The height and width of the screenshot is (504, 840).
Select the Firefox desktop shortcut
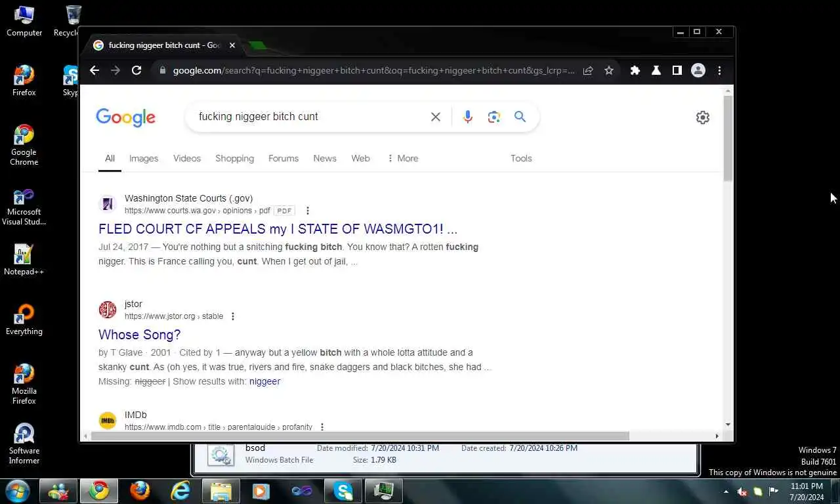coord(24,81)
